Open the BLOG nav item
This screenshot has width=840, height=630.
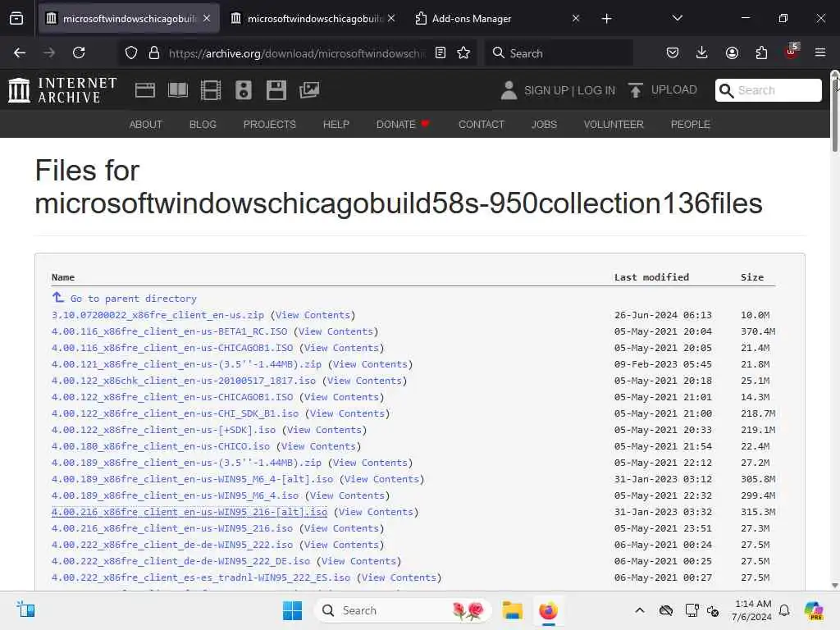[x=203, y=125]
